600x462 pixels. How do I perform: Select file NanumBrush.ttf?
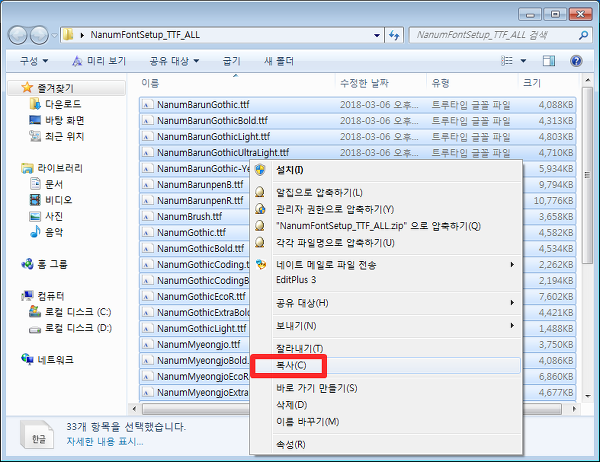click(x=195, y=217)
